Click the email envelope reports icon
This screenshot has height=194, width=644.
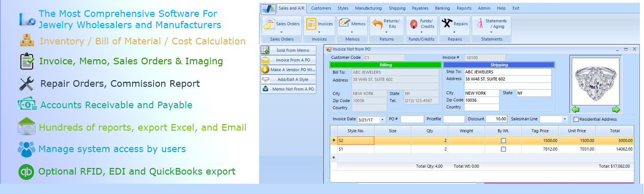click(x=26, y=126)
